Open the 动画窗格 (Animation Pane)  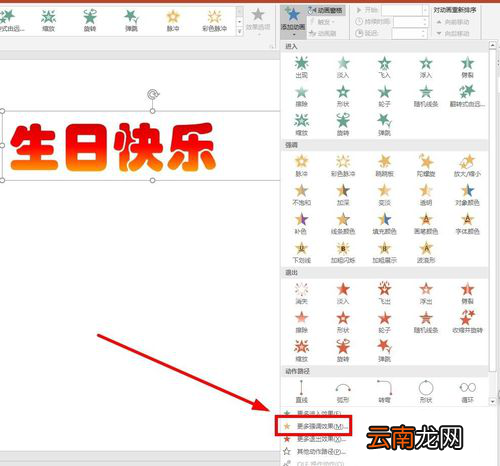[326, 10]
